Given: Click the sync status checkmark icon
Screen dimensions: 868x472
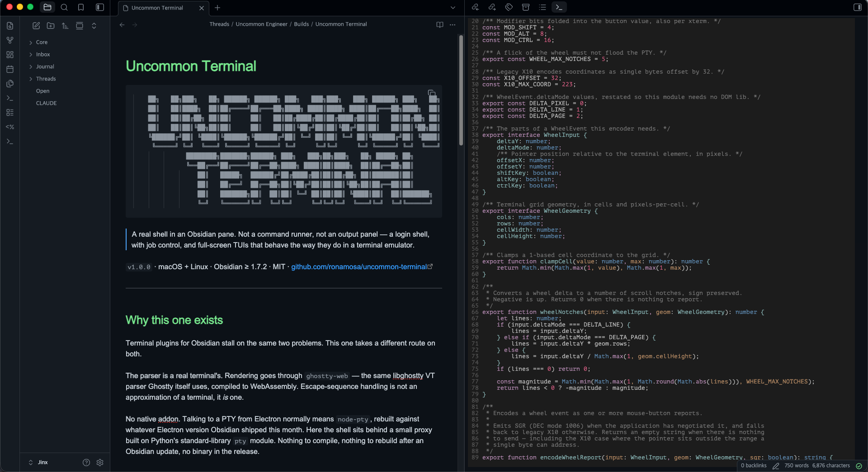Looking at the screenshot, I should click(x=859, y=466).
